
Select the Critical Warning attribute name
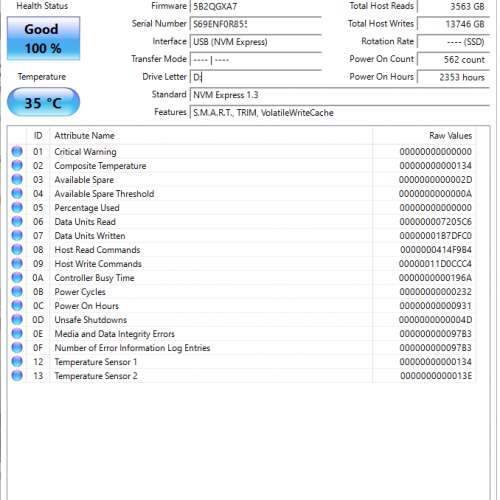coord(85,152)
